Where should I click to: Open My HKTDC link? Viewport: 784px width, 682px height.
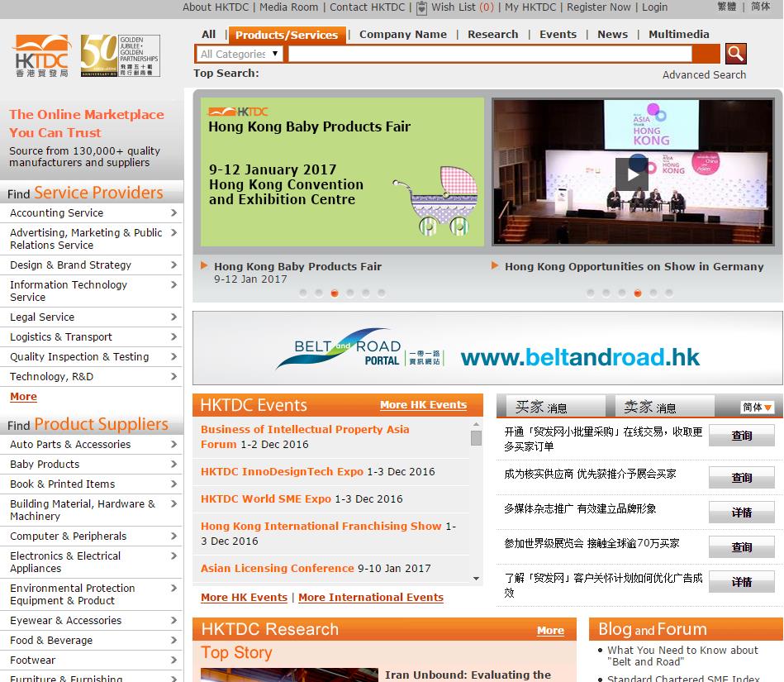click(530, 7)
